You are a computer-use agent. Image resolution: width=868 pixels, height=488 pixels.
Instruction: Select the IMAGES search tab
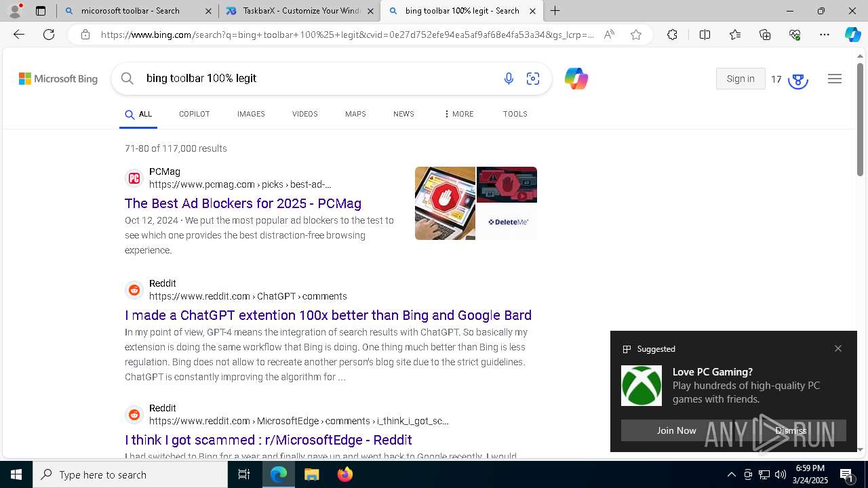251,114
